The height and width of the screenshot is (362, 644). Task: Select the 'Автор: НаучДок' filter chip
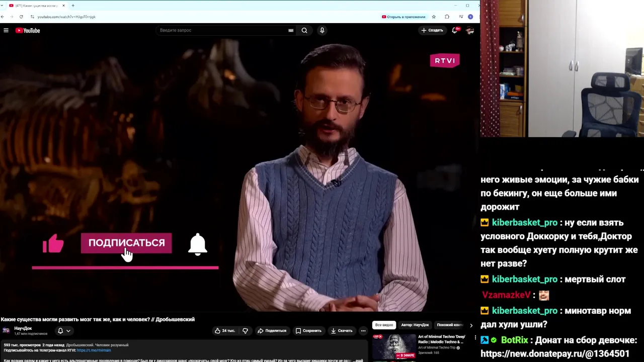pyautogui.click(x=415, y=325)
